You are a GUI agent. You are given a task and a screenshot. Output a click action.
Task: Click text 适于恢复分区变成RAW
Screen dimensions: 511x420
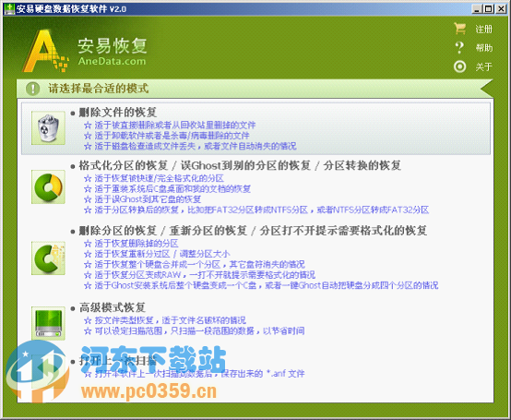pyautogui.click(x=137, y=275)
